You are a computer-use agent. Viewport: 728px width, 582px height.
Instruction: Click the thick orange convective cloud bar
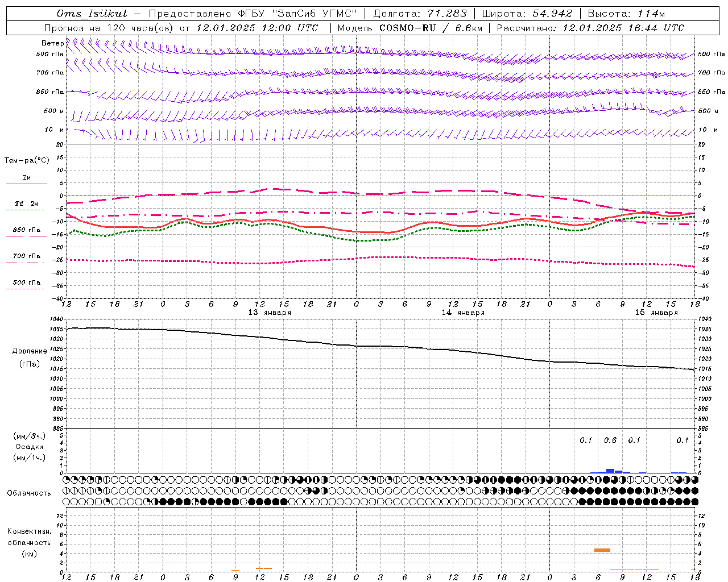(602, 550)
